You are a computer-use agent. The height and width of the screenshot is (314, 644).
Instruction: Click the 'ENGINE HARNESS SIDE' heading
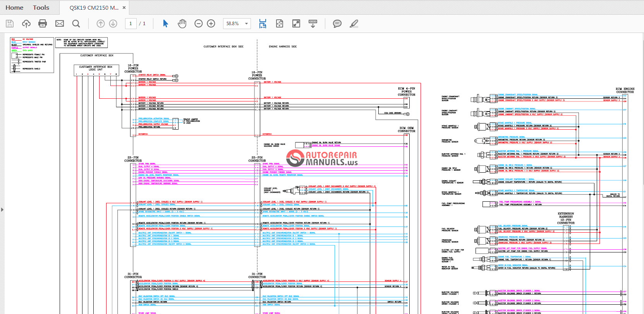click(283, 46)
